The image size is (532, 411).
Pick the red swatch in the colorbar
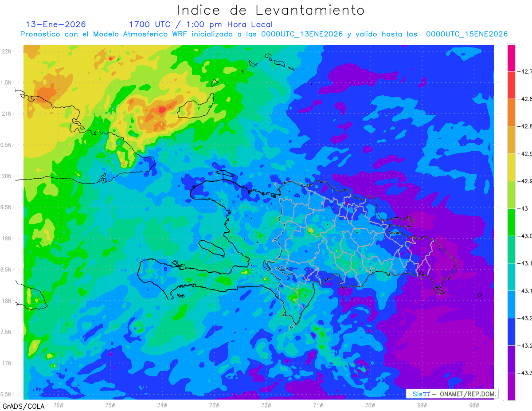[x=511, y=85]
